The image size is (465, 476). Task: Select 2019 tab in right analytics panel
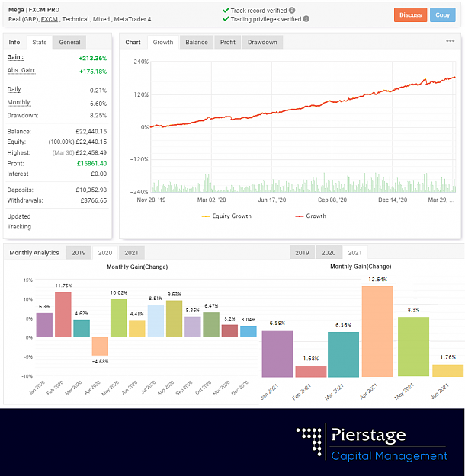(302, 253)
